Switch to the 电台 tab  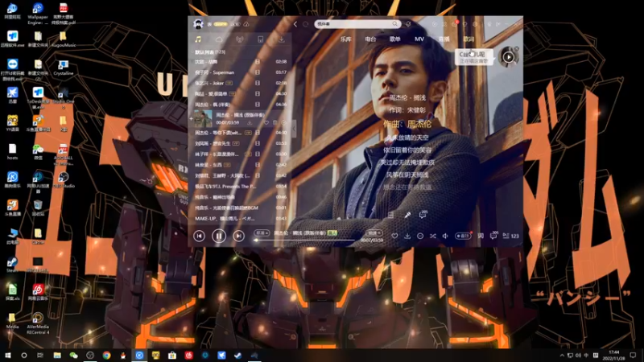pyautogui.click(x=370, y=39)
